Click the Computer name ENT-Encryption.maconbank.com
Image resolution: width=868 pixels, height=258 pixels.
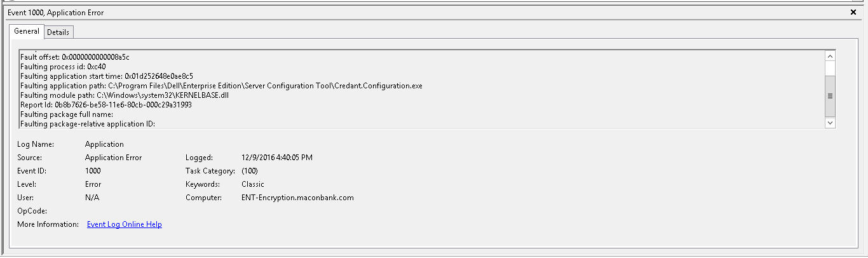click(x=297, y=198)
